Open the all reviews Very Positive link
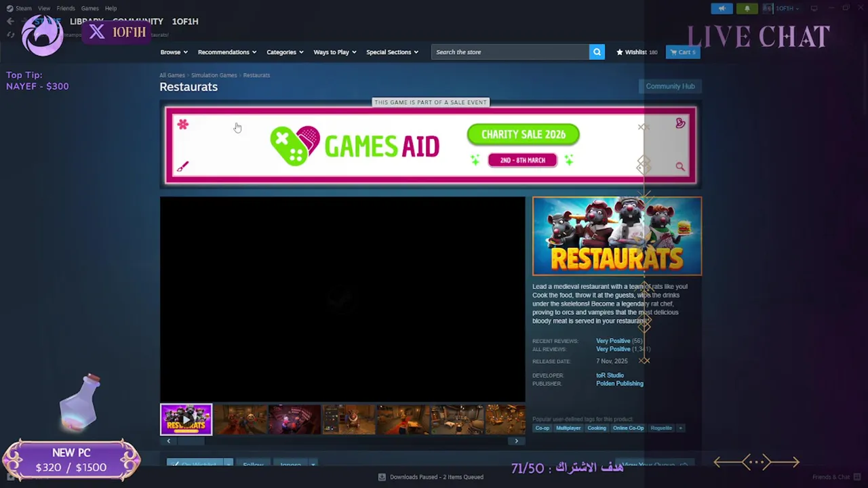This screenshot has width=868, height=488. click(613, 349)
